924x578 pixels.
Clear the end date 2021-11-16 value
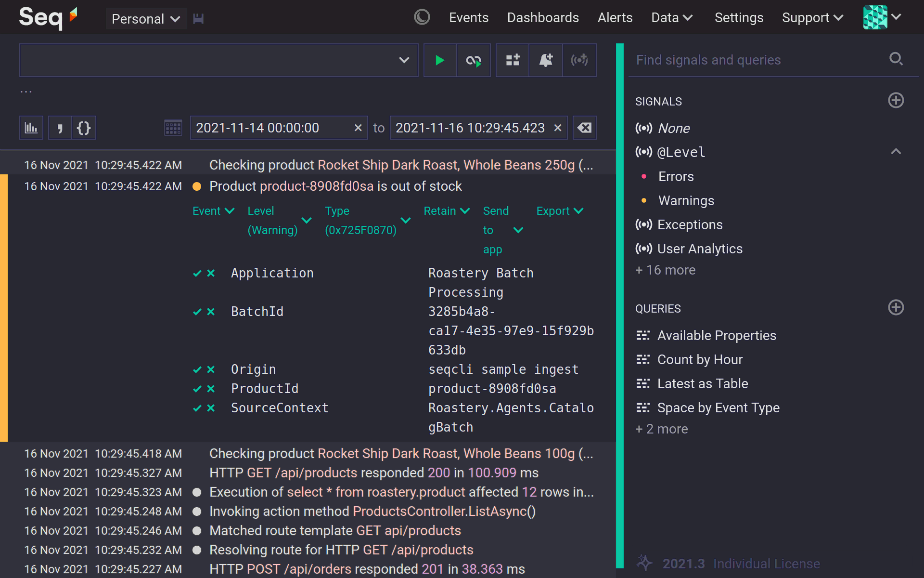[558, 128]
